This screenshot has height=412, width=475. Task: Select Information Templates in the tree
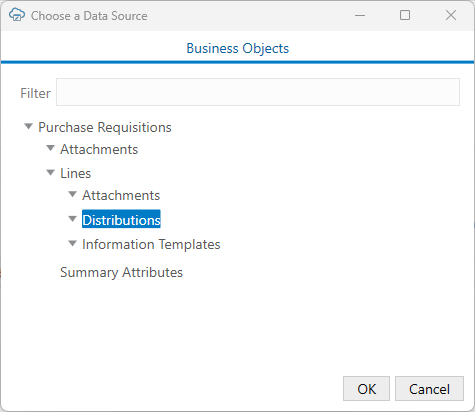pyautogui.click(x=151, y=244)
